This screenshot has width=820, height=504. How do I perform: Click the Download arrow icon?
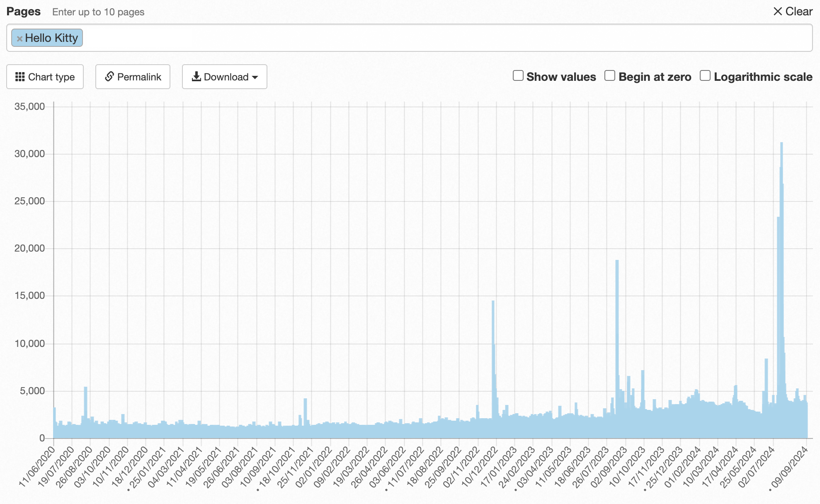(x=196, y=77)
